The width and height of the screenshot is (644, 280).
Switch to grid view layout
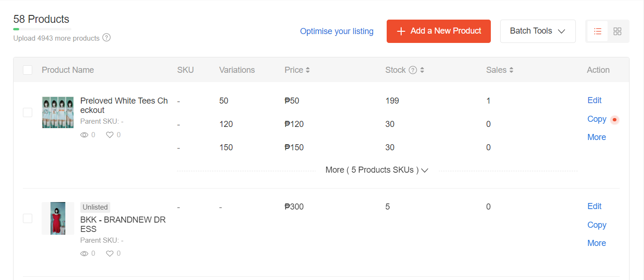(617, 31)
